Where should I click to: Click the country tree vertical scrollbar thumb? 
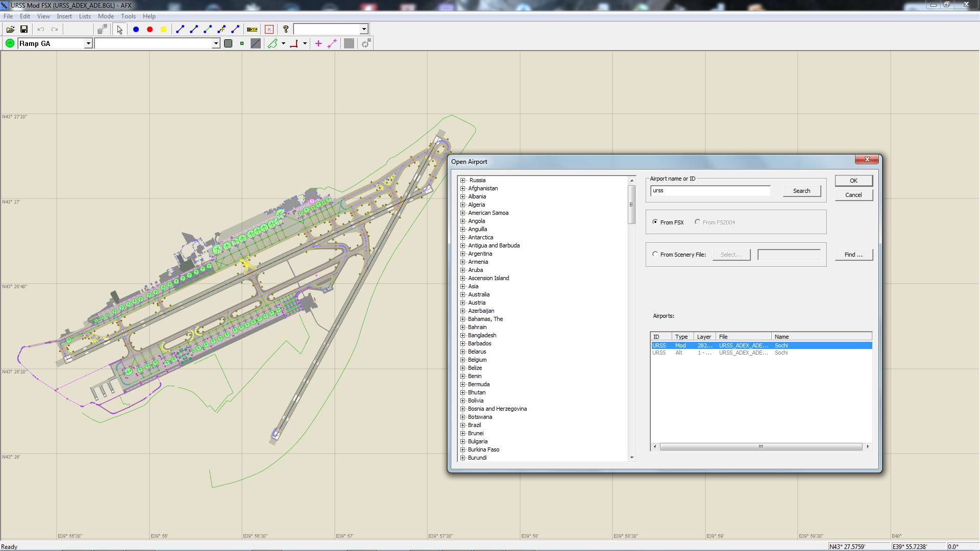coord(631,204)
